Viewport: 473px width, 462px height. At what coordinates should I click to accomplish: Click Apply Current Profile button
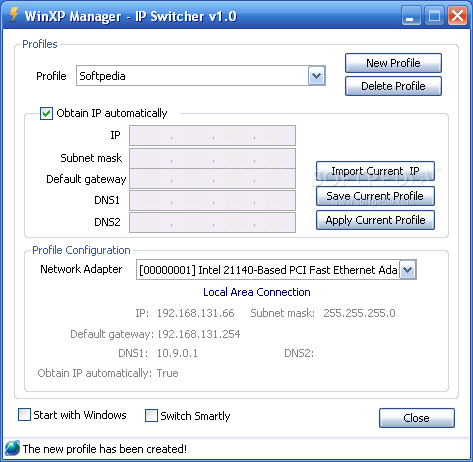(x=375, y=220)
